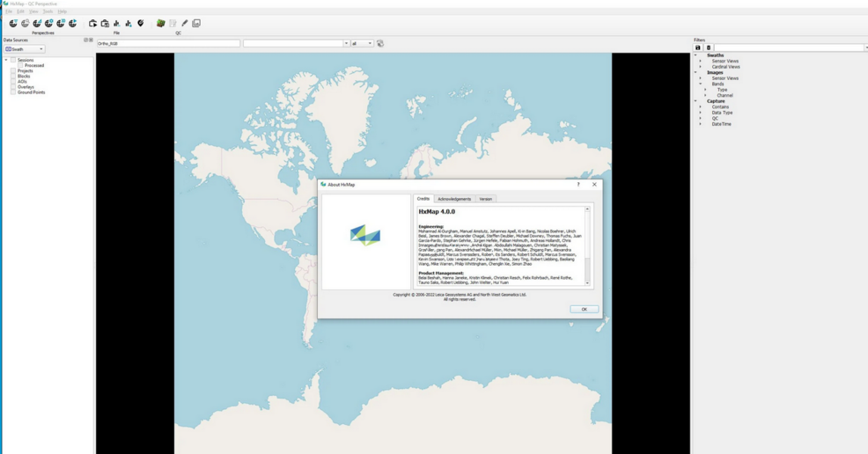Click the first File group icon with play arrow

[93, 23]
